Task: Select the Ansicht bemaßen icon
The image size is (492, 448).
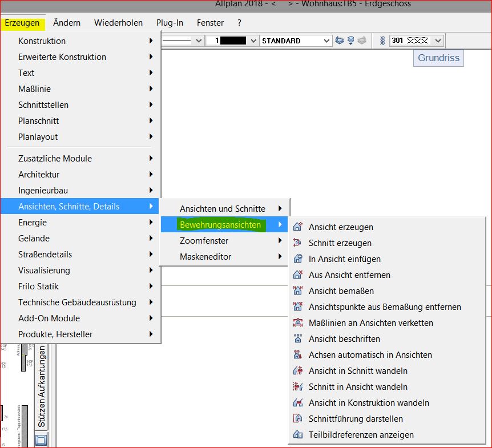Action: (x=297, y=291)
